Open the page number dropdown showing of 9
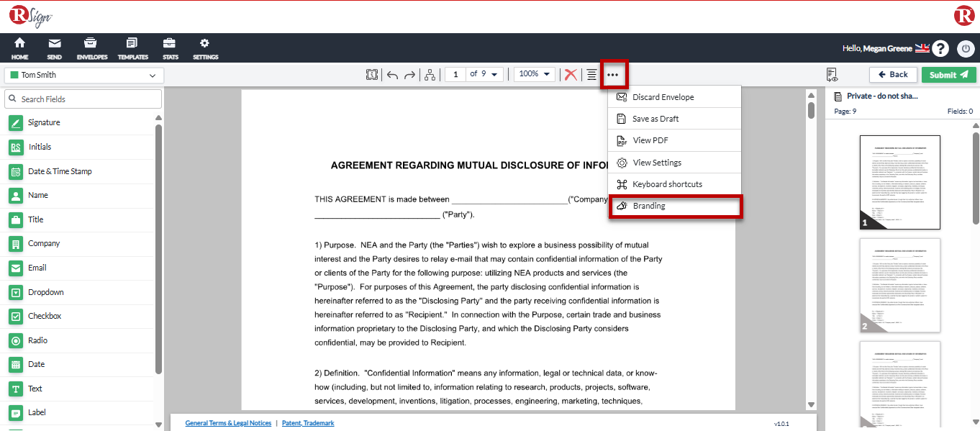The image size is (980, 431). tap(486, 74)
